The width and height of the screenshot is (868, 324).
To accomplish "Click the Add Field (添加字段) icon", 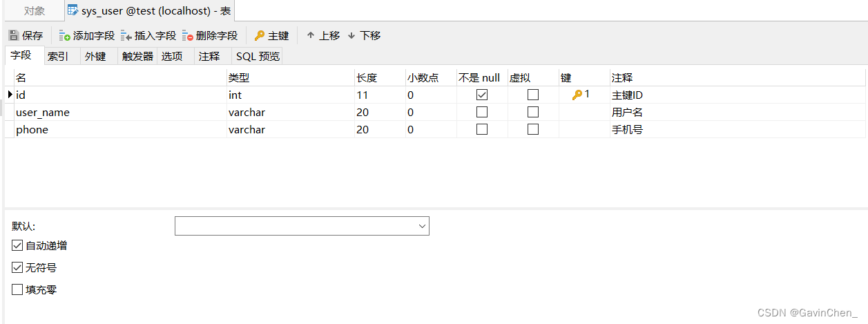I will click(x=65, y=35).
